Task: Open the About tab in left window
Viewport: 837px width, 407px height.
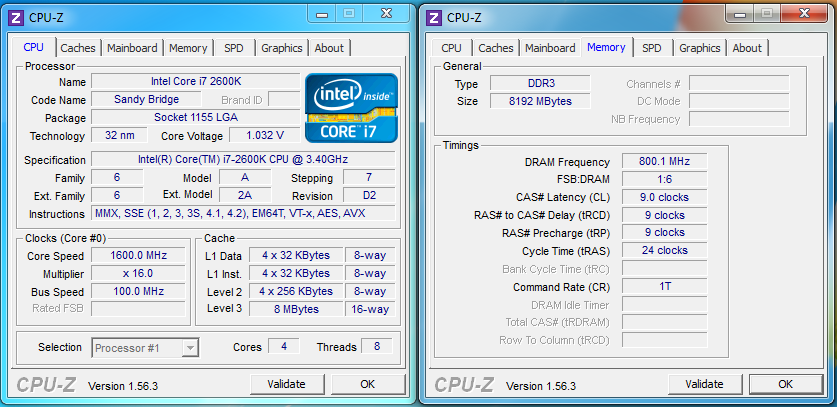Action: (x=329, y=48)
